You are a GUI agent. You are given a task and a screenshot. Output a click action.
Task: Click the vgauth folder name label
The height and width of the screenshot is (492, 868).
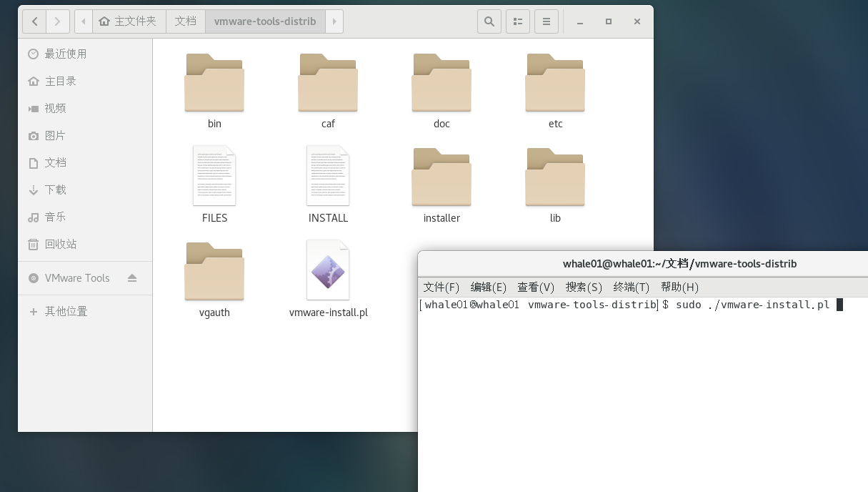click(x=214, y=313)
